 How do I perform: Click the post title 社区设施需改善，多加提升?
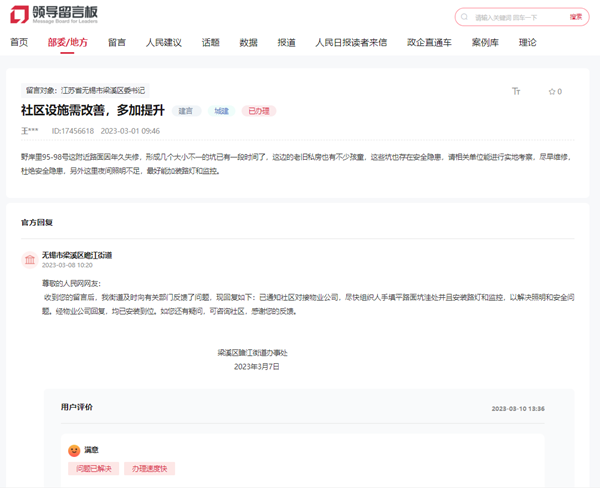pos(93,110)
